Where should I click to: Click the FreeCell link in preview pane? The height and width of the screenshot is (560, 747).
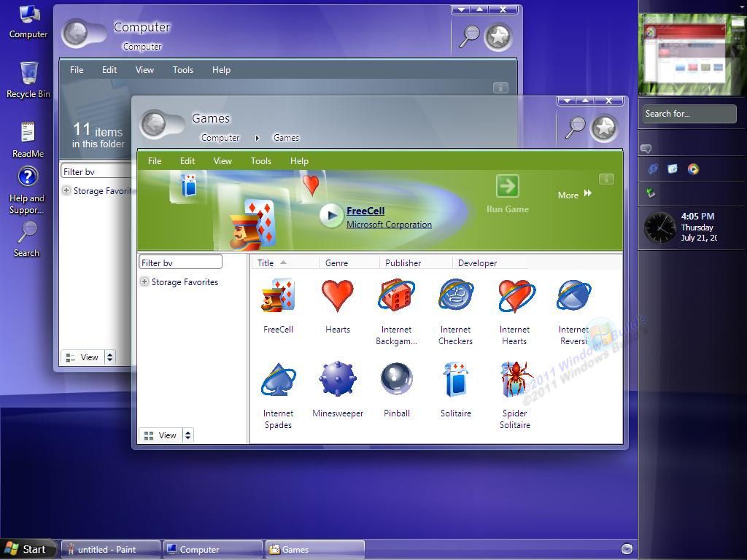click(x=365, y=211)
